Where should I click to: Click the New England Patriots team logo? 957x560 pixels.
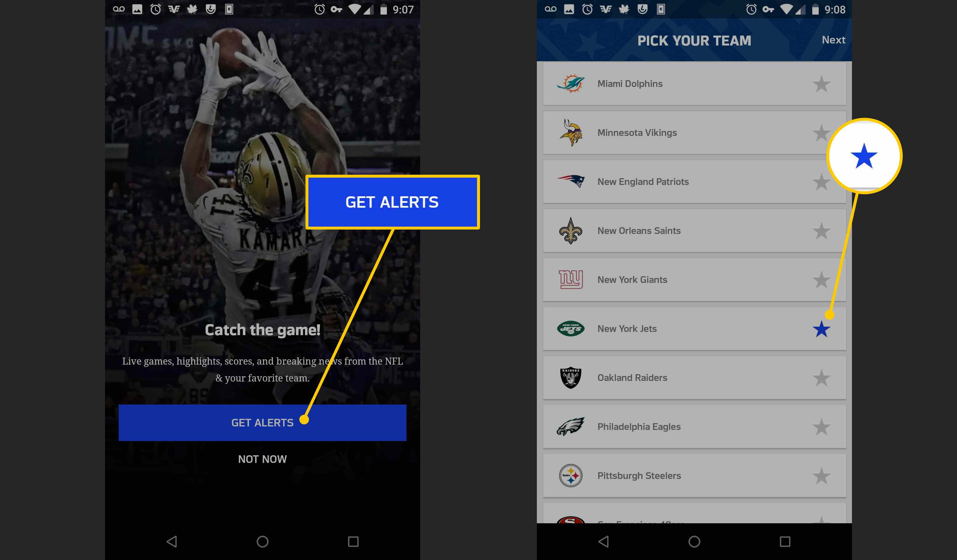click(x=570, y=181)
